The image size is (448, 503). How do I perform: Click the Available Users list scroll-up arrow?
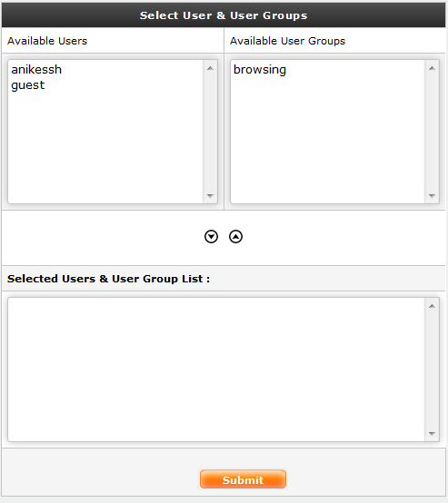click(x=210, y=68)
